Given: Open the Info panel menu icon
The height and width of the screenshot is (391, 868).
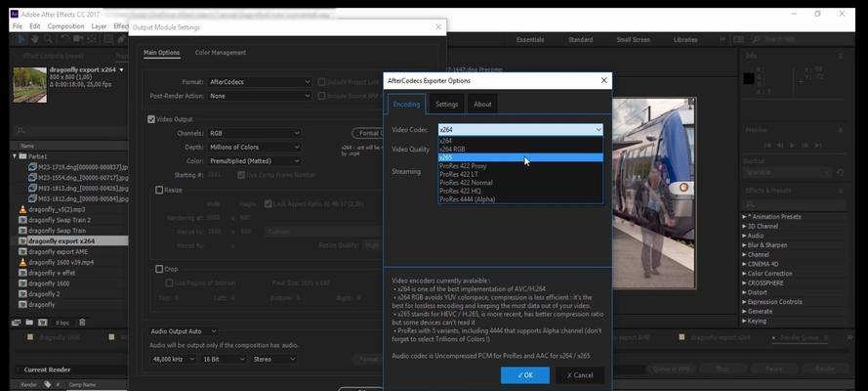Looking at the screenshot, I should (x=841, y=56).
